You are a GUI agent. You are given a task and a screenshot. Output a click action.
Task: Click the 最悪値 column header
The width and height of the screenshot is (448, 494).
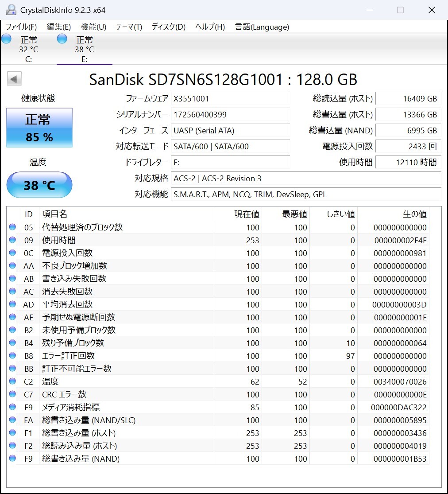pyautogui.click(x=286, y=214)
